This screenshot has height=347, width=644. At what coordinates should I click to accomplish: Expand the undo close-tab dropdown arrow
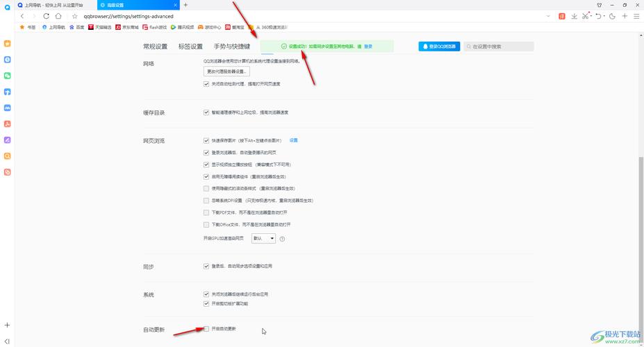(604, 16)
